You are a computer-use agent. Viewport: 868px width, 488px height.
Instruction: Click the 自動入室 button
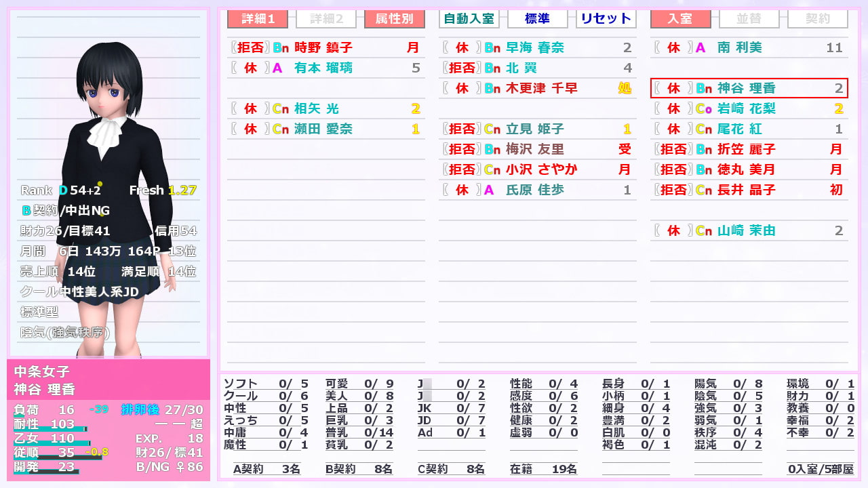click(469, 18)
